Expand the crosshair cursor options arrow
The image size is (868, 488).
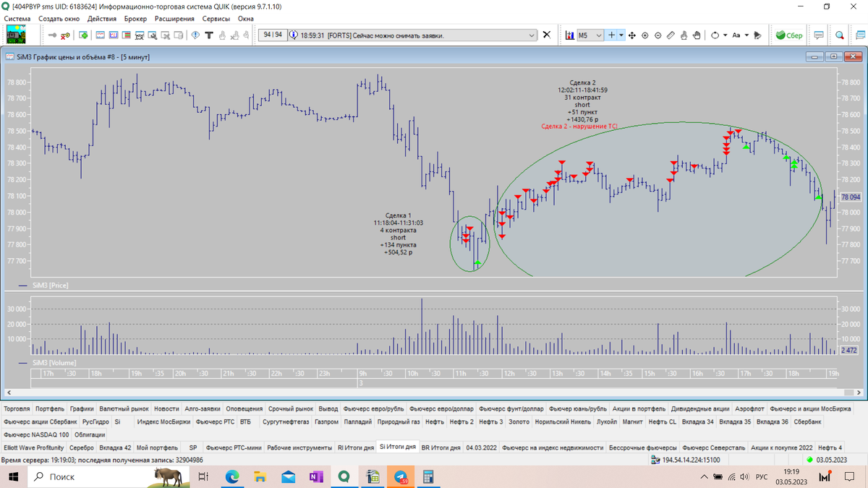click(621, 35)
